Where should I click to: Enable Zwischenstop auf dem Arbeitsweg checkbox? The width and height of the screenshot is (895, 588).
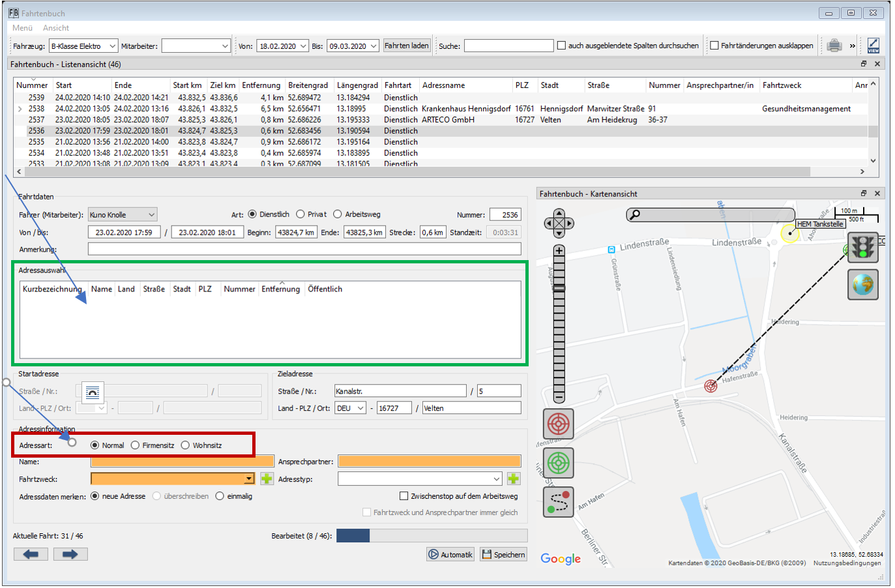pos(403,496)
